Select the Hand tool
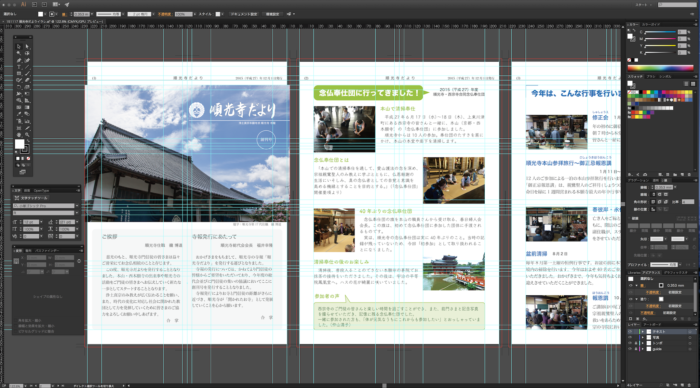The height and width of the screenshot is (388, 700). pyautogui.click(x=19, y=135)
